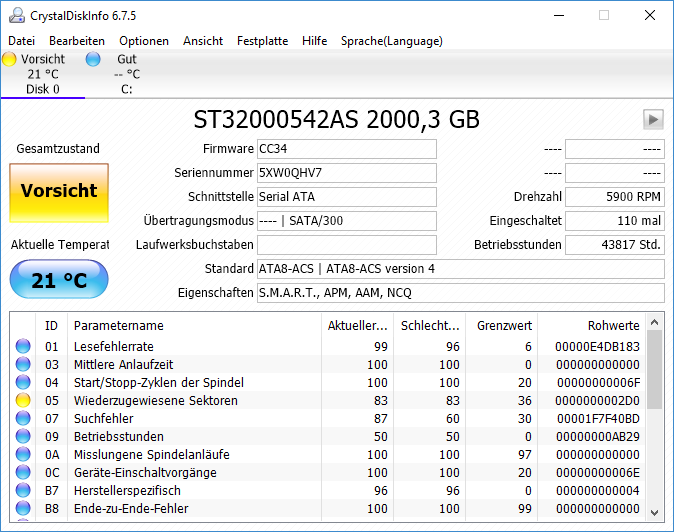Click yellow warning icon for Wiederzugewiesene Sektoren
Screen dimensions: 674x532
tap(23, 401)
